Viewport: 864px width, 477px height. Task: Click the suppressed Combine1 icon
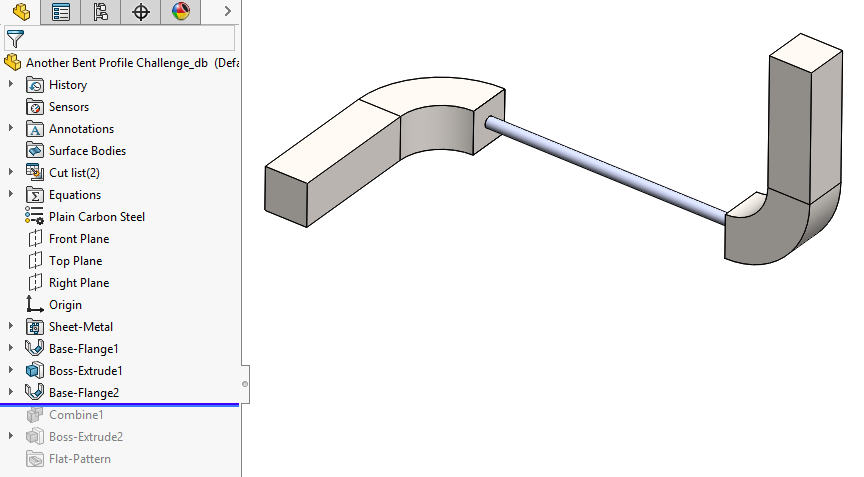(x=35, y=415)
